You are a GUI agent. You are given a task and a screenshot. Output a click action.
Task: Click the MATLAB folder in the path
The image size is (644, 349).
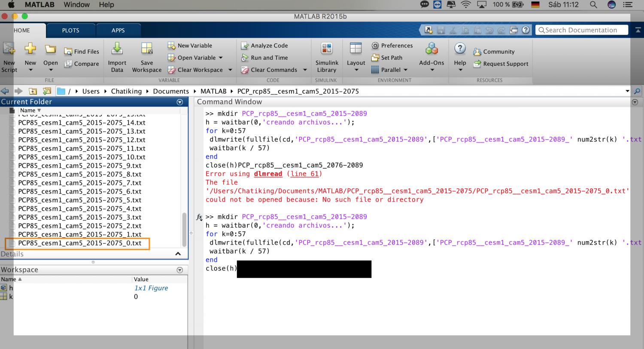pos(213,91)
